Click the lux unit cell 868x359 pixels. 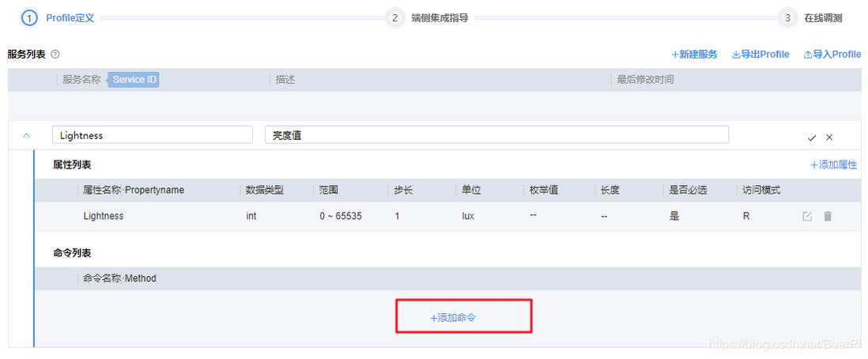click(x=468, y=216)
